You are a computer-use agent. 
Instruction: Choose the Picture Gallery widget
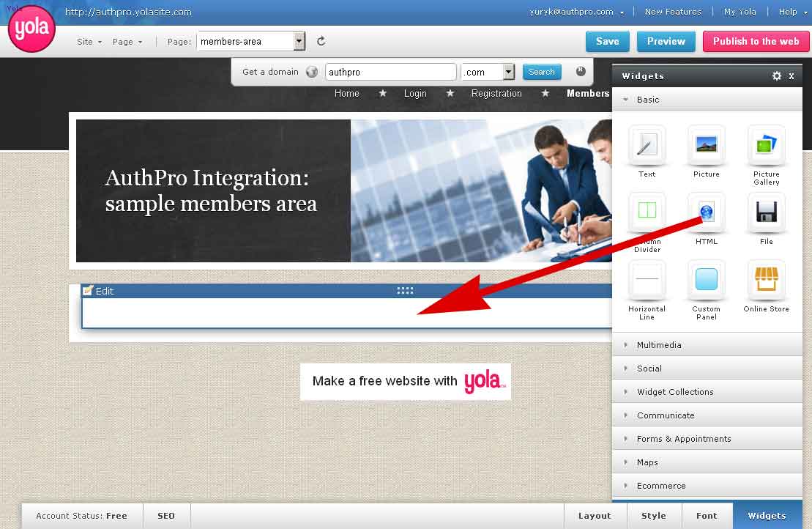(766, 145)
